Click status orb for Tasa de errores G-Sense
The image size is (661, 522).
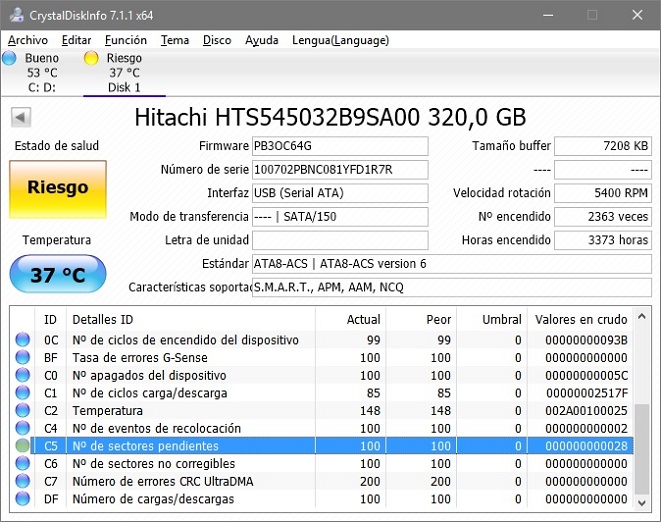pyautogui.click(x=23, y=357)
